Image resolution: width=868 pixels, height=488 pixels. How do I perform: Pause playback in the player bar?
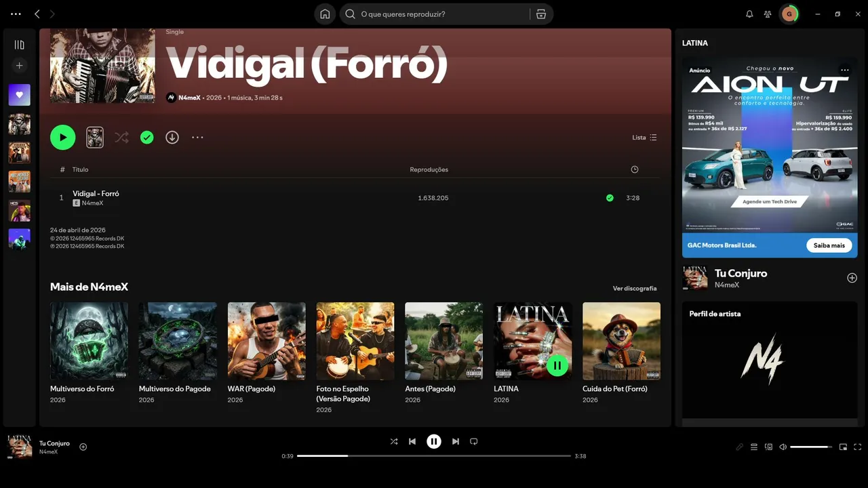(x=434, y=441)
